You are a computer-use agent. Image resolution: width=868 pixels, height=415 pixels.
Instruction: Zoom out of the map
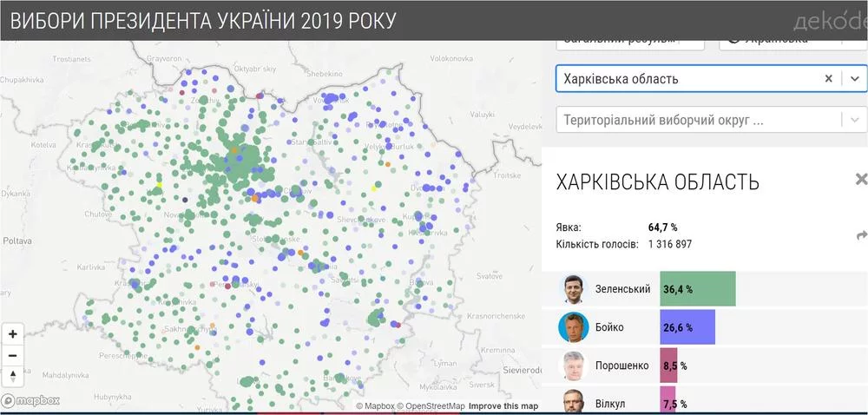[x=13, y=355]
